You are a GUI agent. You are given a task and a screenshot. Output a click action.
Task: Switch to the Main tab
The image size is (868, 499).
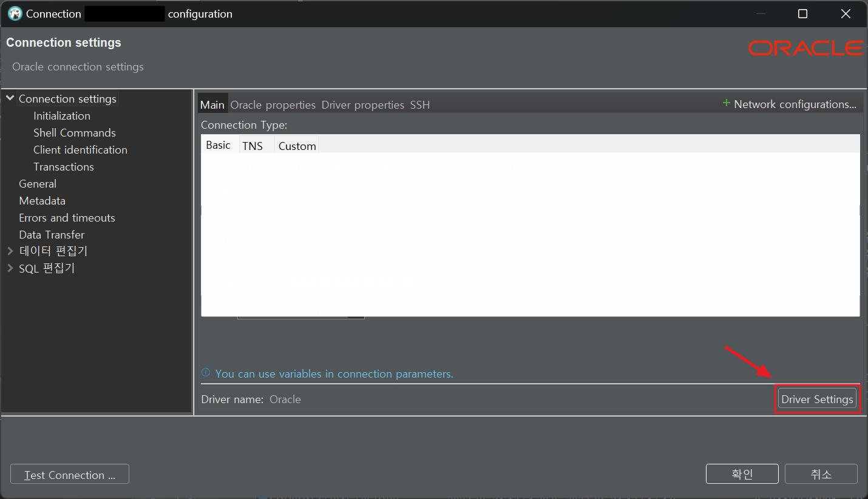tap(212, 104)
